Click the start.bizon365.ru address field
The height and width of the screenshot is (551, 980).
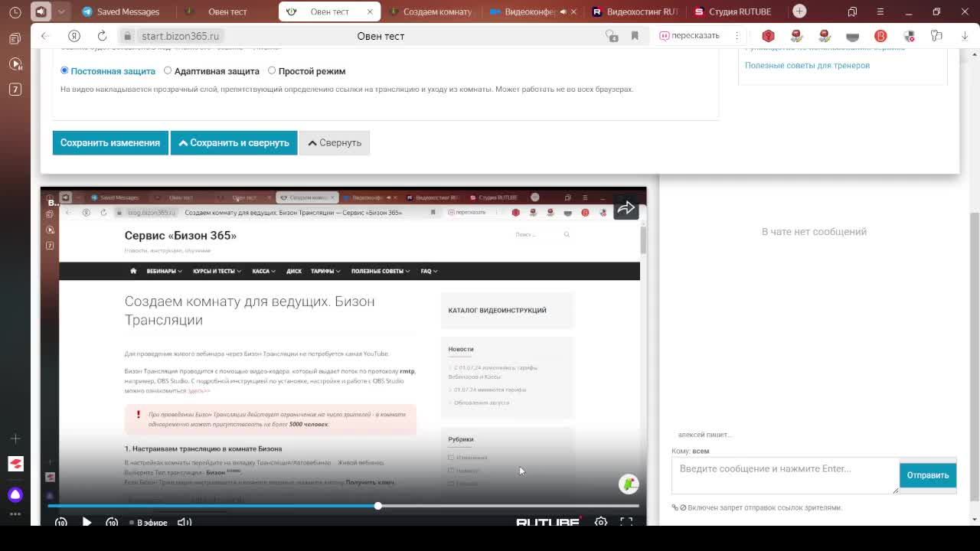pyautogui.click(x=180, y=36)
